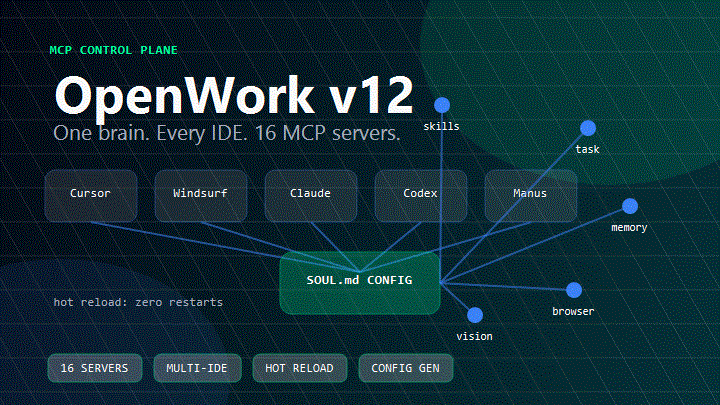Click the 'skills' node label
720x405 pixels.
(x=441, y=126)
